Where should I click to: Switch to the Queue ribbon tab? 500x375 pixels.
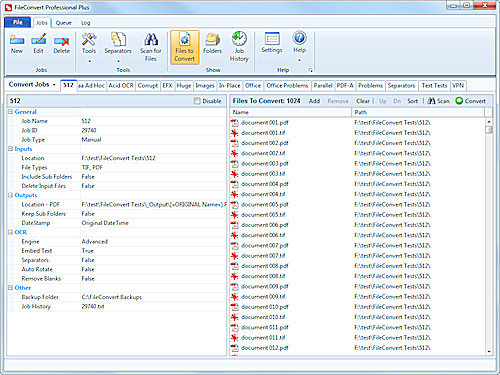point(63,23)
